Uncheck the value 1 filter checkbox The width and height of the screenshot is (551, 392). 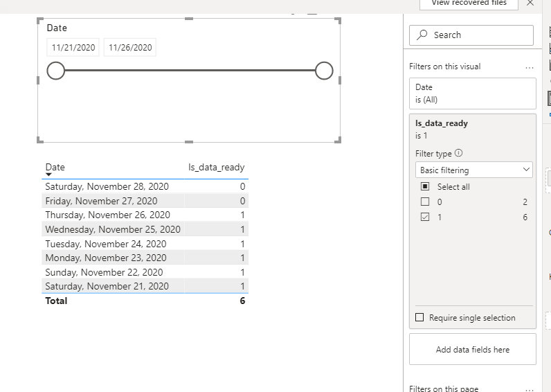tap(425, 217)
